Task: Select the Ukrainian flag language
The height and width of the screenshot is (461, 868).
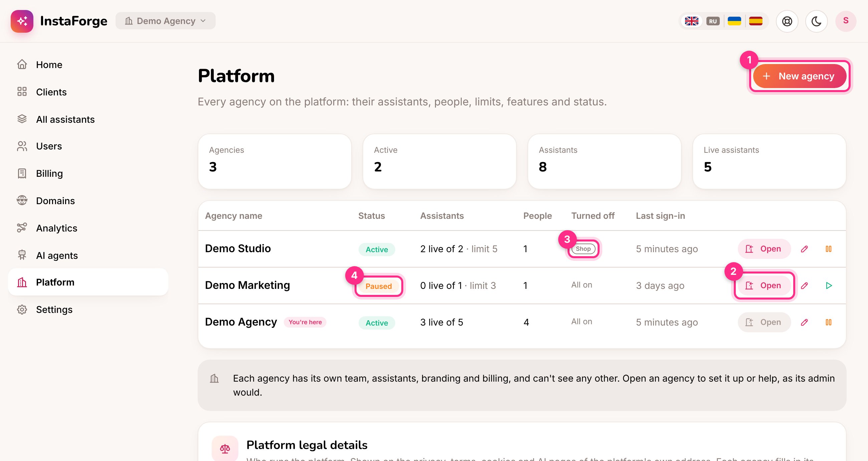Action: click(x=734, y=21)
